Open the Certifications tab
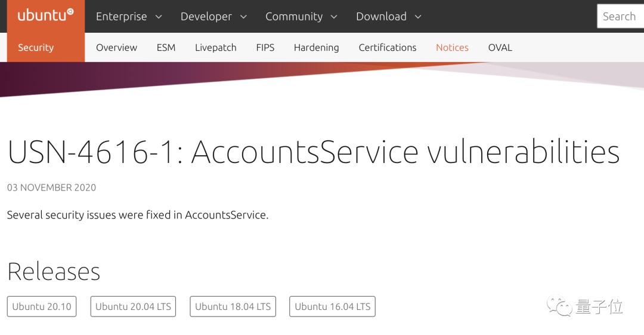644x335 pixels. (x=388, y=47)
